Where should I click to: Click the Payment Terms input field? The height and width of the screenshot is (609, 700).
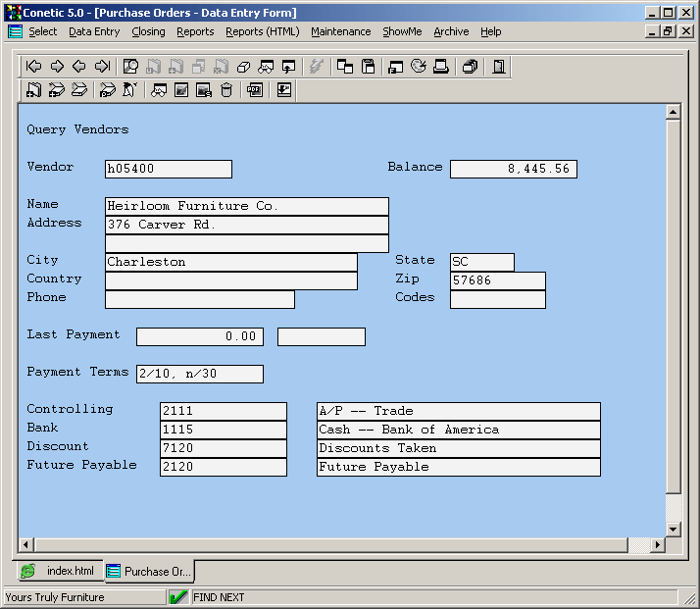click(x=200, y=374)
